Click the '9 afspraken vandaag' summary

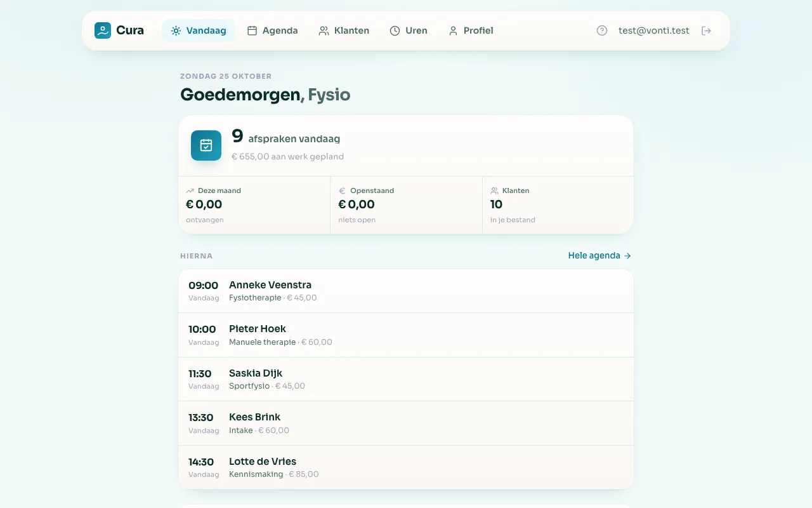[285, 137]
